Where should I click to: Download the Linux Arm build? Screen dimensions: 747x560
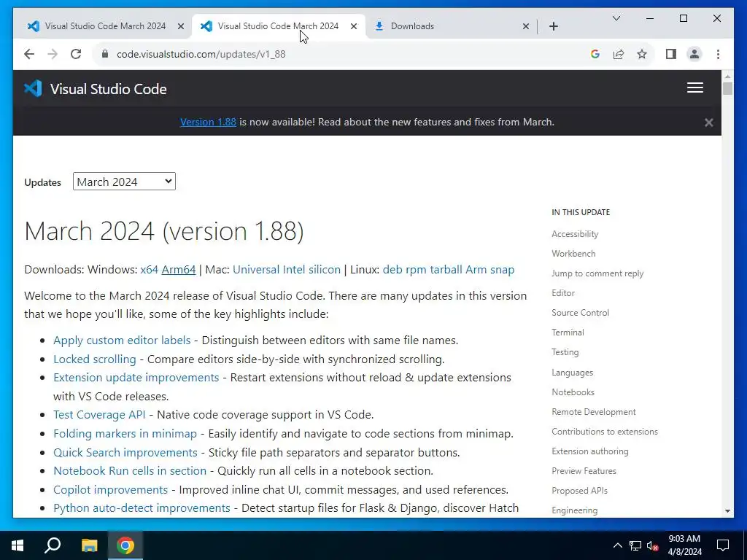pos(476,270)
